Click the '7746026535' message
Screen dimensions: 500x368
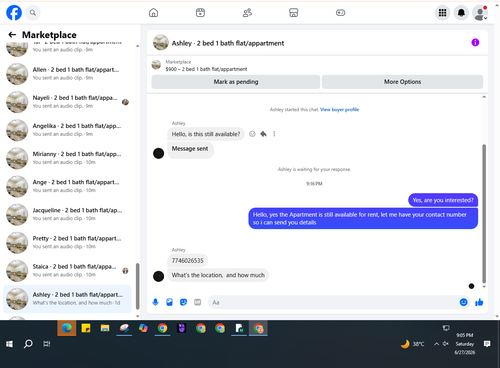(187, 260)
